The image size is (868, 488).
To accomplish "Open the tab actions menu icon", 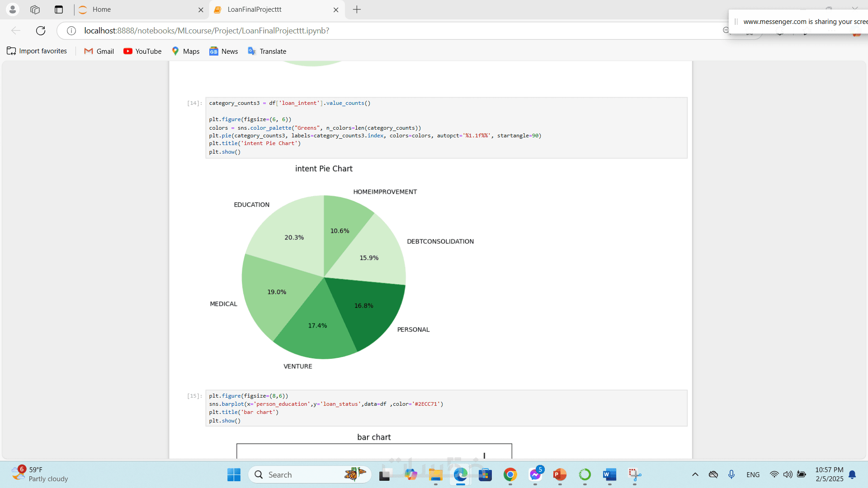I will coord(59,9).
